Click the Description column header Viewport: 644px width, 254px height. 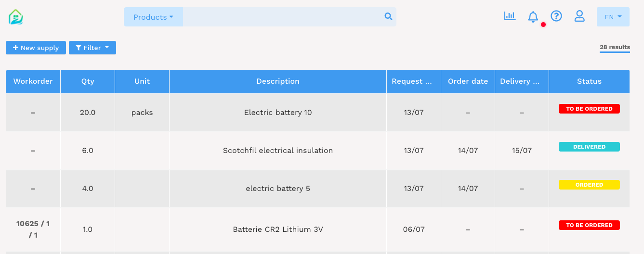pyautogui.click(x=278, y=81)
